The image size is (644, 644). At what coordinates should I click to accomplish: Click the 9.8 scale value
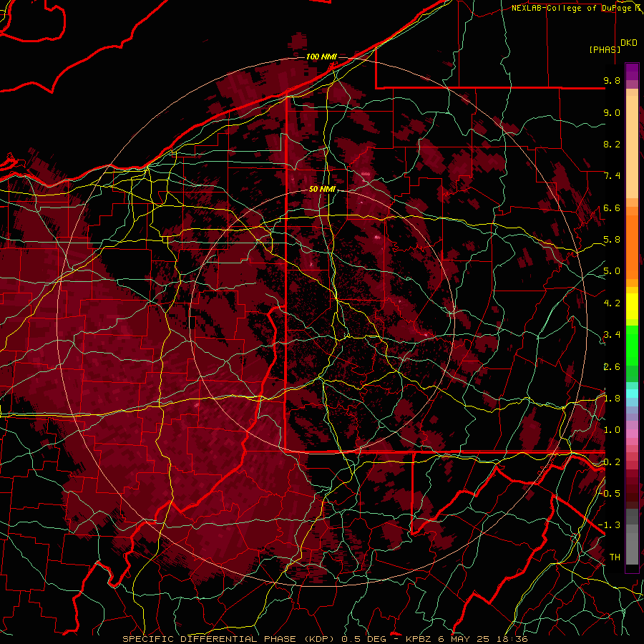[x=612, y=80]
